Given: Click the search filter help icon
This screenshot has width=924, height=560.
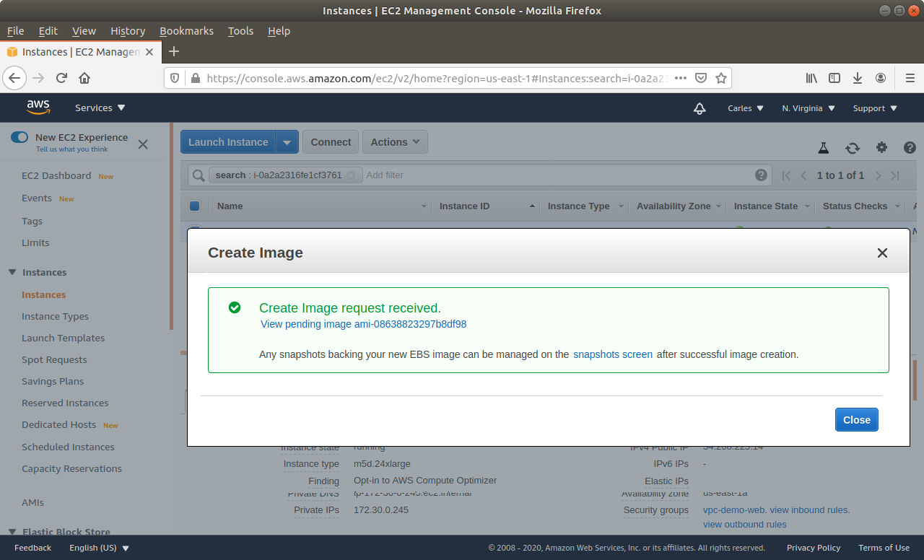Looking at the screenshot, I should click(x=761, y=175).
